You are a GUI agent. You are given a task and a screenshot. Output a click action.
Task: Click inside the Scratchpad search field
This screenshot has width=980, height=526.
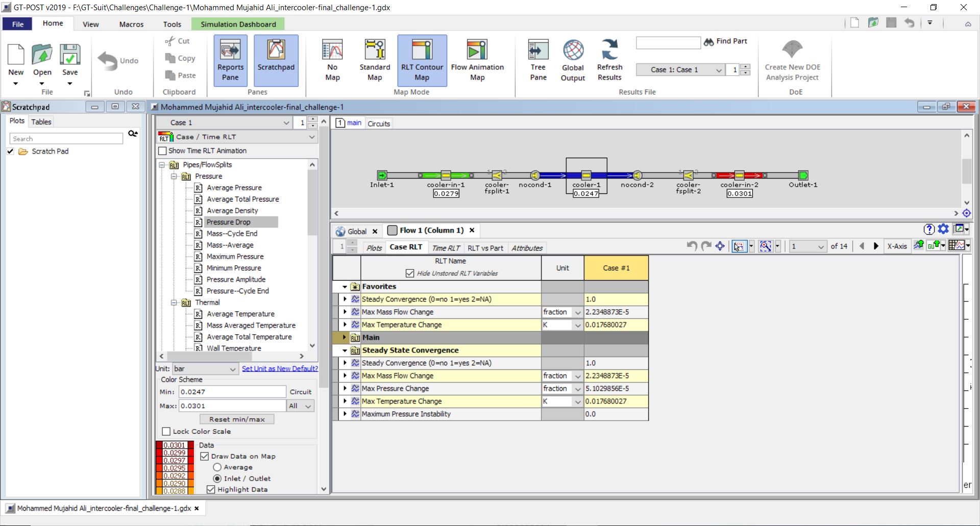click(66, 138)
